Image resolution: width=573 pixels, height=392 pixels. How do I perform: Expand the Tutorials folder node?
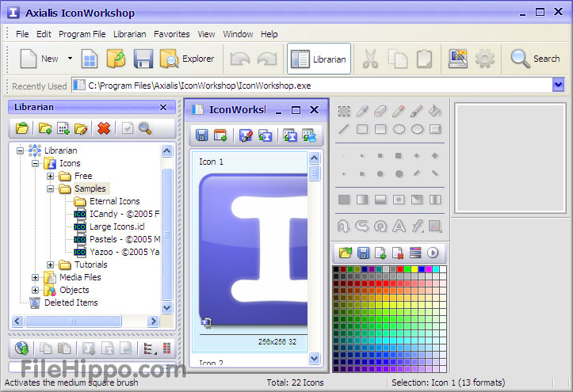pos(51,265)
